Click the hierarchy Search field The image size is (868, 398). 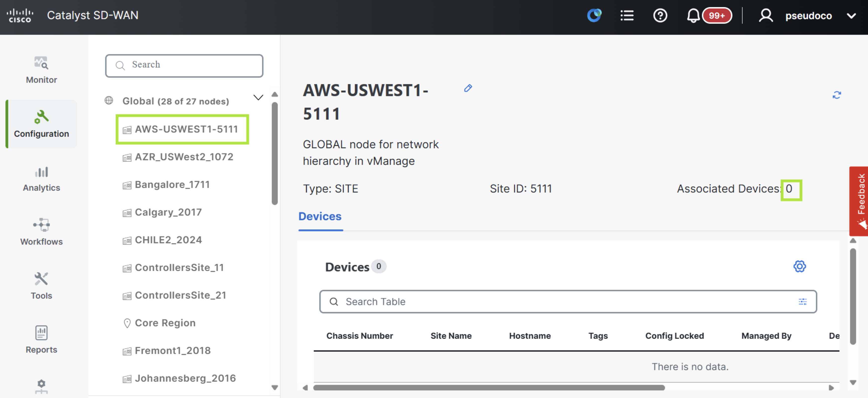click(184, 66)
